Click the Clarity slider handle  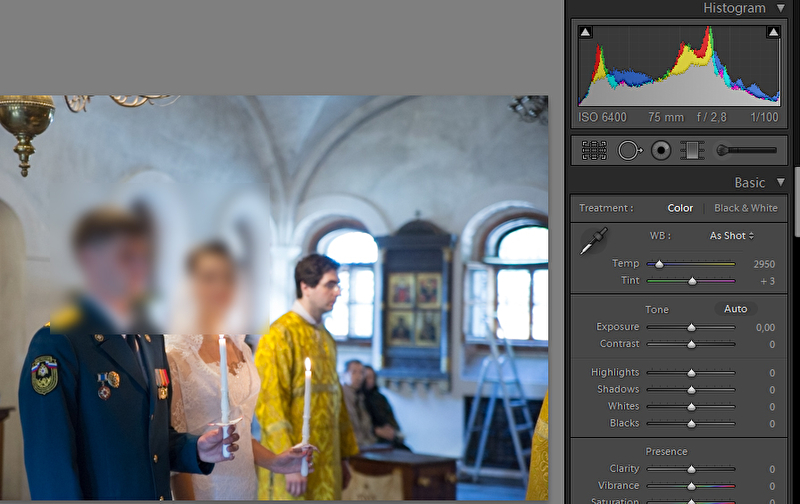(x=691, y=469)
